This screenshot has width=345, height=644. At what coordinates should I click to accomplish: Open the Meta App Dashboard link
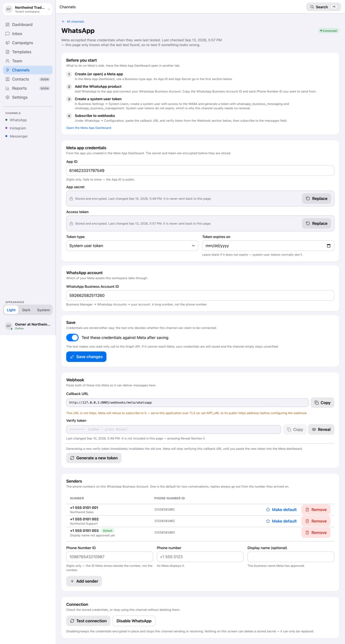[x=89, y=128]
